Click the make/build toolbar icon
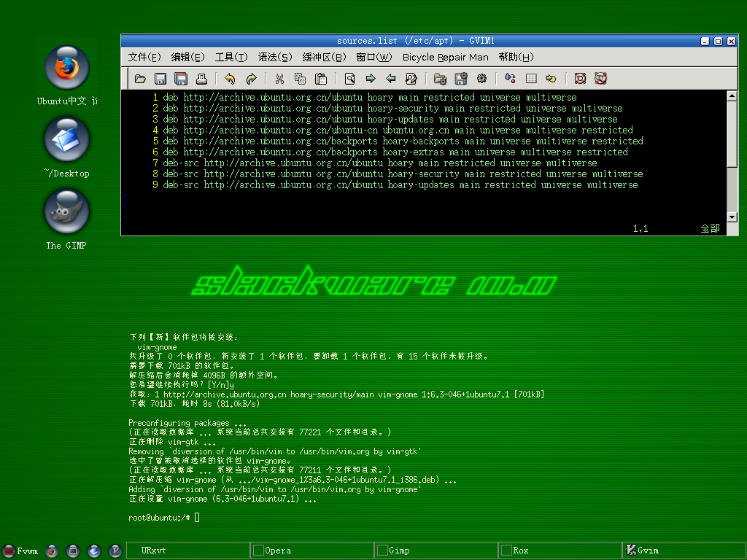Viewport: 747px width, 560px height. tap(510, 79)
